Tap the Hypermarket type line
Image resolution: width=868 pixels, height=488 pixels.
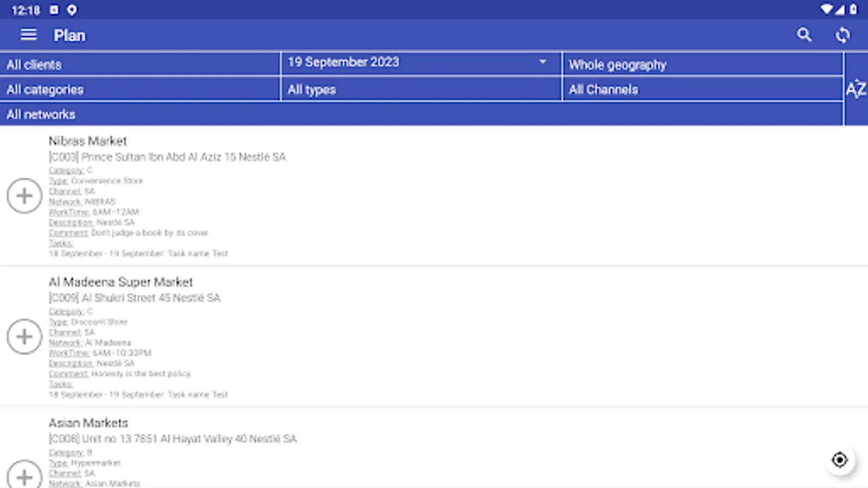click(x=85, y=463)
